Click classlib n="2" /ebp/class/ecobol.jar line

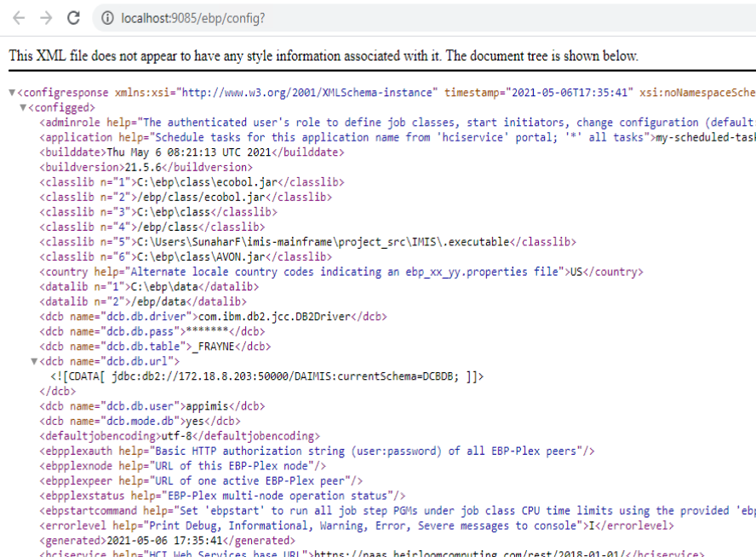(186, 198)
